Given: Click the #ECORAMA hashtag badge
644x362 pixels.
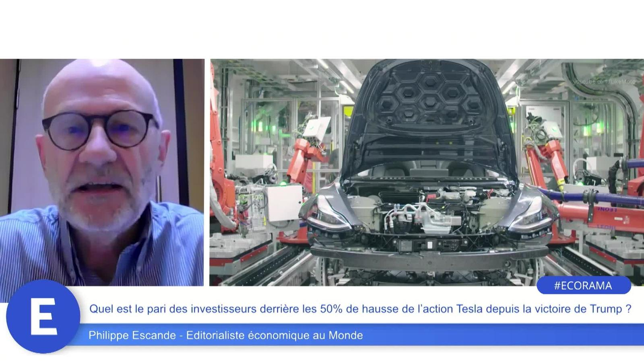Looking at the screenshot, I should click(x=584, y=286).
